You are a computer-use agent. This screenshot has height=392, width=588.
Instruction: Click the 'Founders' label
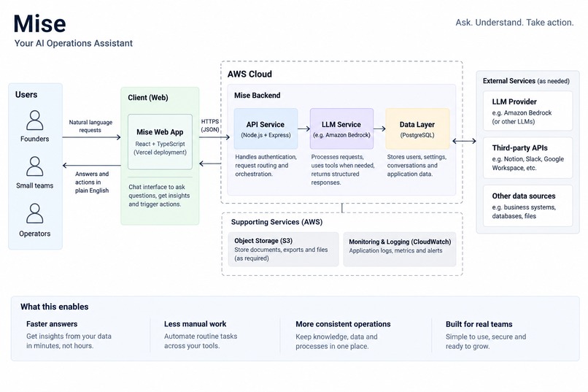pyautogui.click(x=34, y=139)
